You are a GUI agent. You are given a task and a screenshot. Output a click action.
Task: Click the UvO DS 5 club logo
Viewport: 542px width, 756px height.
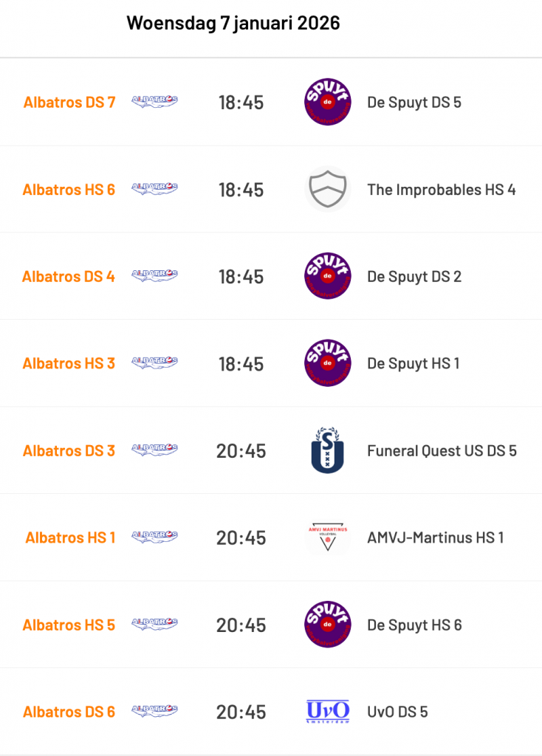click(327, 712)
